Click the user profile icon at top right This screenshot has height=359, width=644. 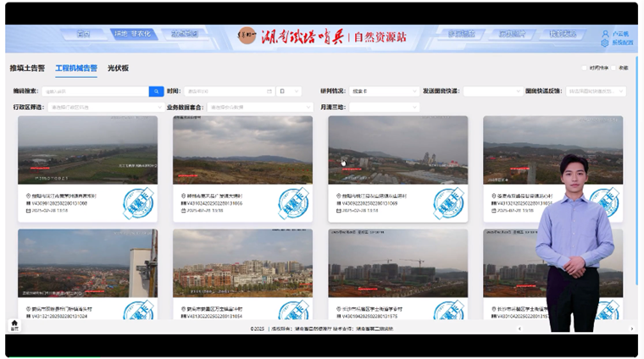(605, 34)
